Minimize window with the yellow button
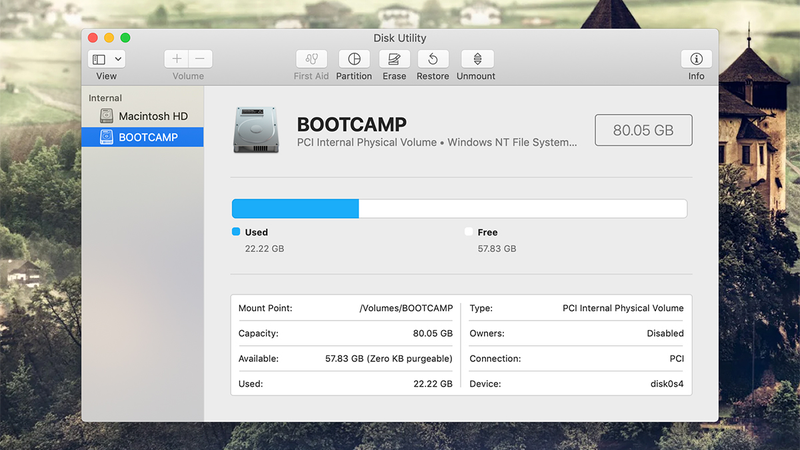The height and width of the screenshot is (450, 800). (109, 38)
